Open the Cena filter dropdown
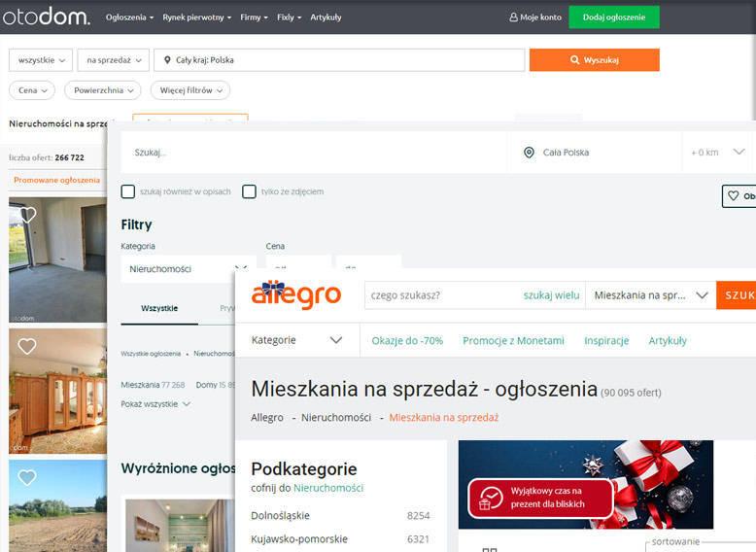Screen dimensions: 756x552 32,90
